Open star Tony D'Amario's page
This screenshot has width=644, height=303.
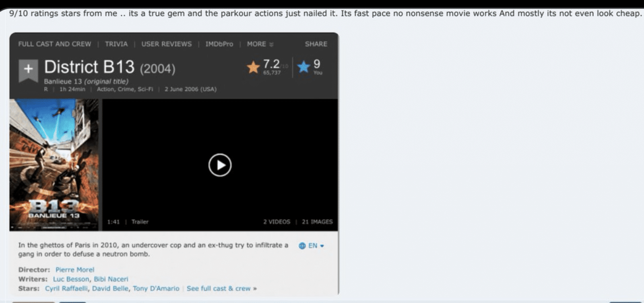click(156, 289)
